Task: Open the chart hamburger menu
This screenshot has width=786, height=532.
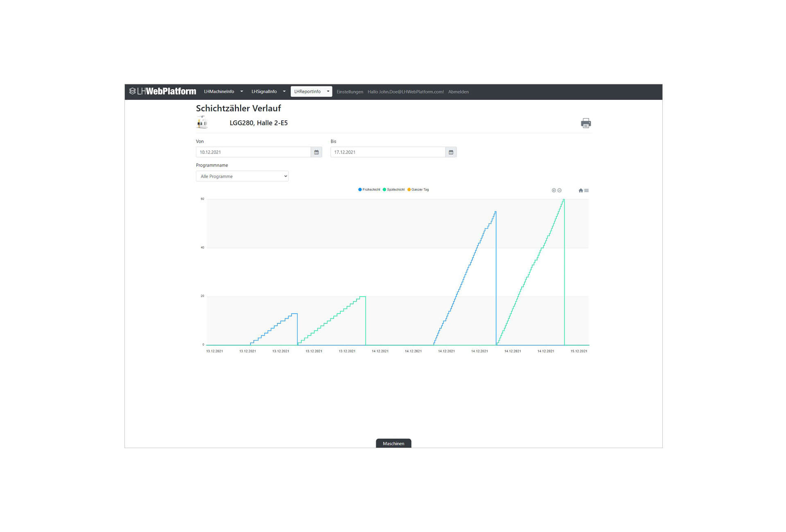Action: 587,190
